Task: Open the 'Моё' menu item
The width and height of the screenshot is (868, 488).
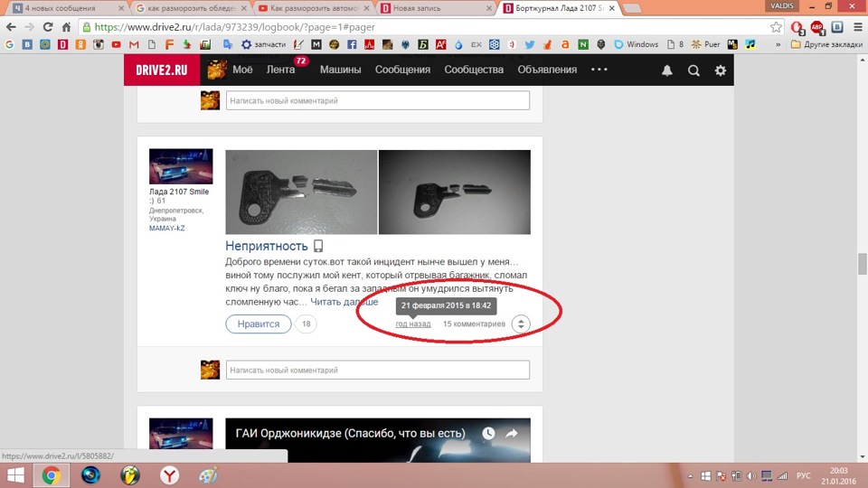Action: [x=242, y=70]
